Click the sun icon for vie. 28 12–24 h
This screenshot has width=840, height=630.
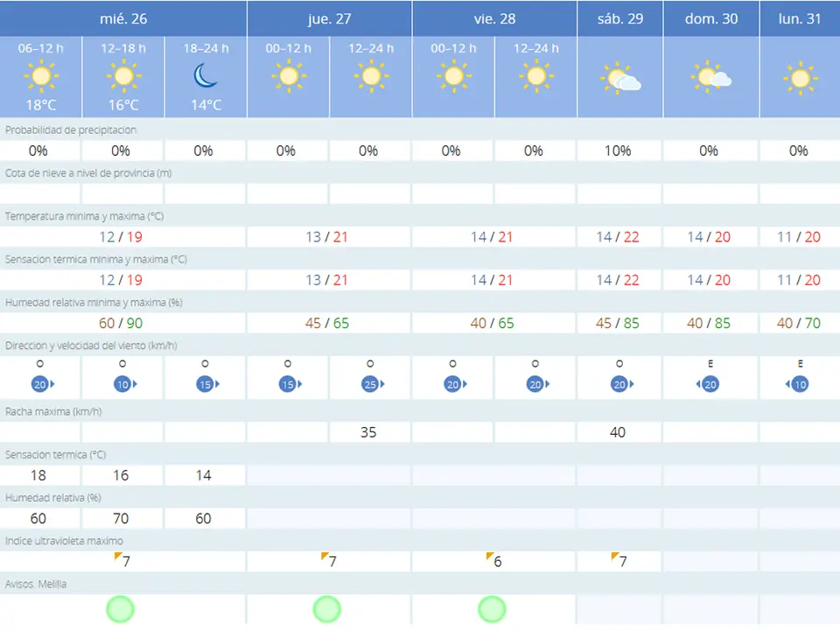[536, 76]
